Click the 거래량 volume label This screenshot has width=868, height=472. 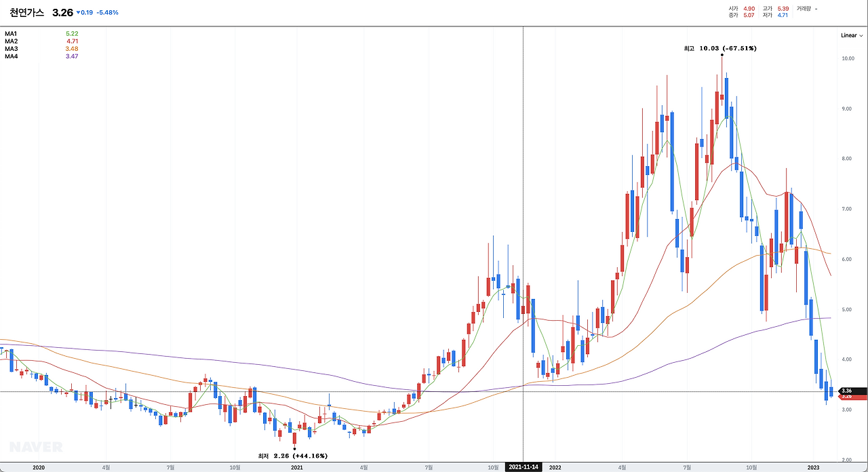point(804,9)
